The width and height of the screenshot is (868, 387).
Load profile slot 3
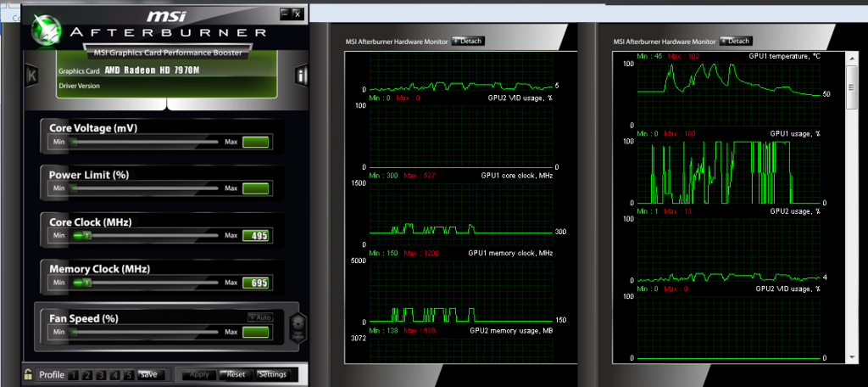pos(101,375)
